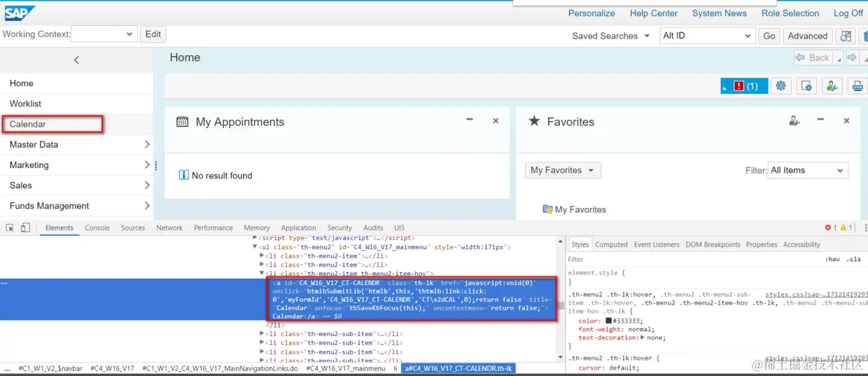Open the Filter All Items dropdown
Image resolution: width=868 pixels, height=376 pixels.
pos(808,170)
